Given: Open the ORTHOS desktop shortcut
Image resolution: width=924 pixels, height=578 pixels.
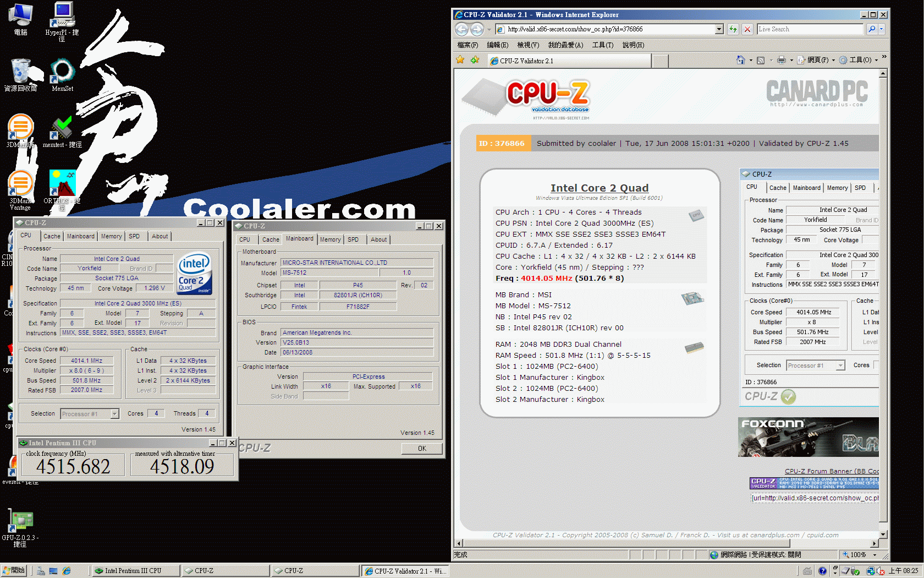Looking at the screenshot, I should (x=62, y=190).
